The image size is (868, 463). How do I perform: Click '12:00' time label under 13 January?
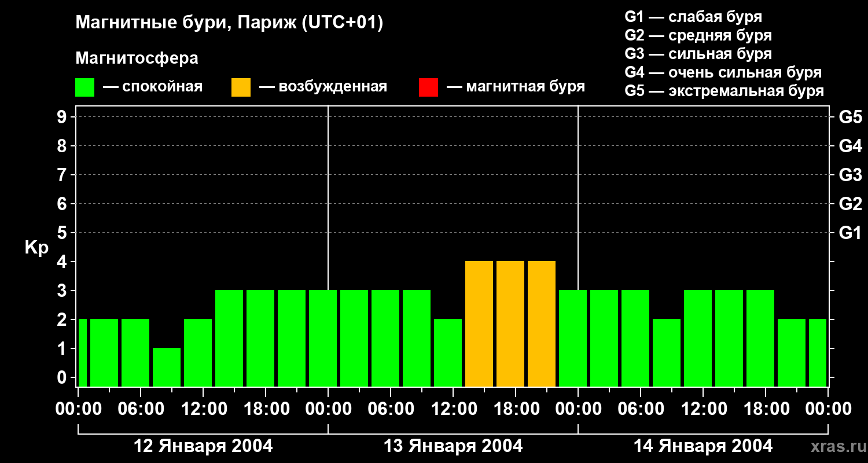pyautogui.click(x=453, y=409)
